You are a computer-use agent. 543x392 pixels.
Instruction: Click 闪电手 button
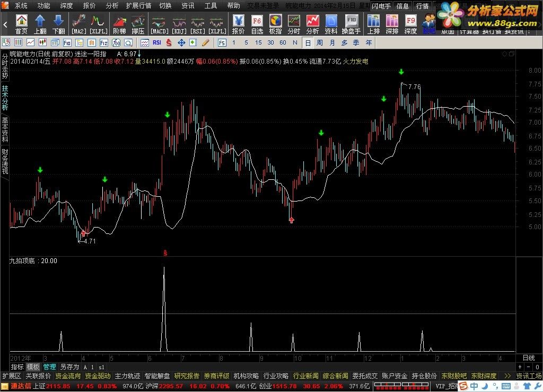(381, 6)
